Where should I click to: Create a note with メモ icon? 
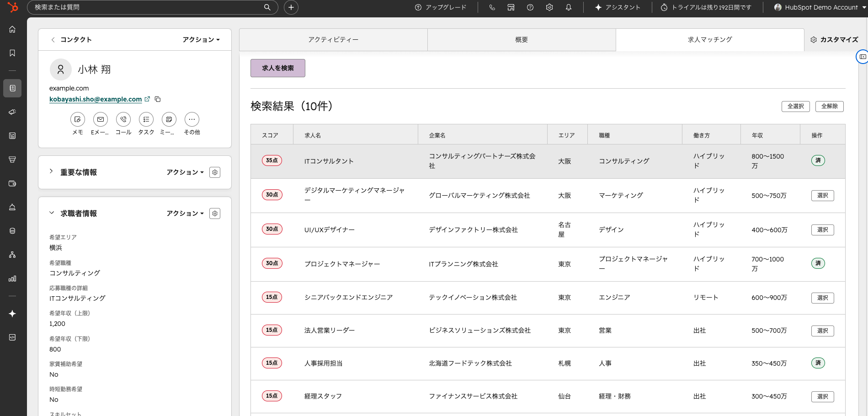(x=78, y=119)
